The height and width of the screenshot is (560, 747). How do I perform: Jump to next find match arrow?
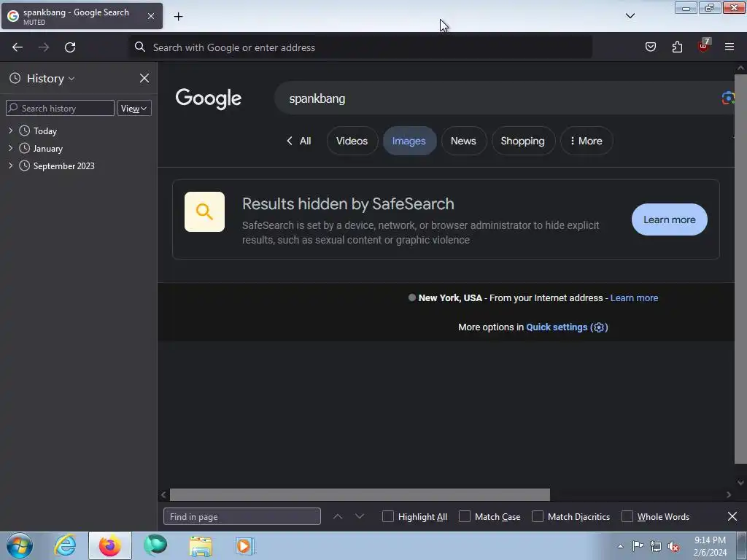pos(360,517)
